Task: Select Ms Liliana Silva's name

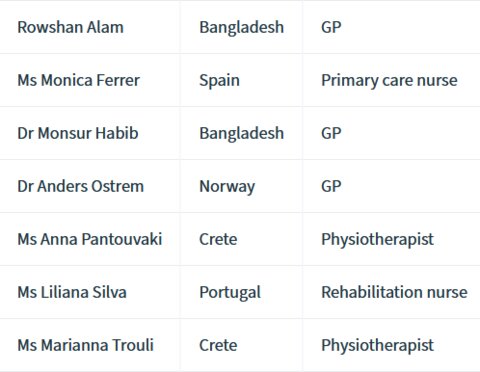Action: [72, 292]
